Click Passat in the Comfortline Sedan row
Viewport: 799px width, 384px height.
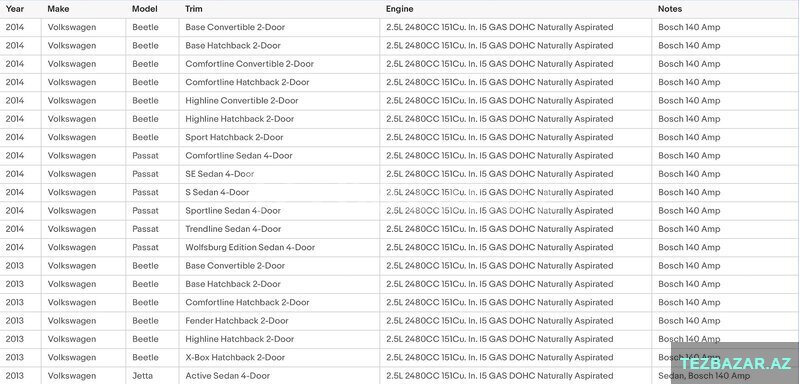[145, 156]
